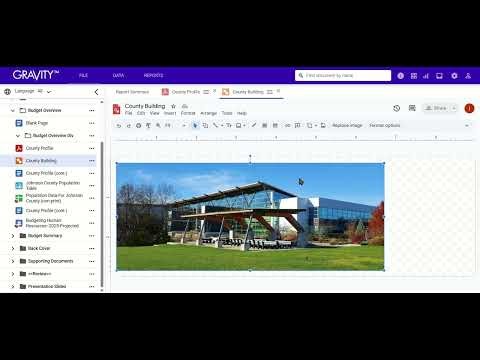Close the County Profile tab

coord(214,91)
